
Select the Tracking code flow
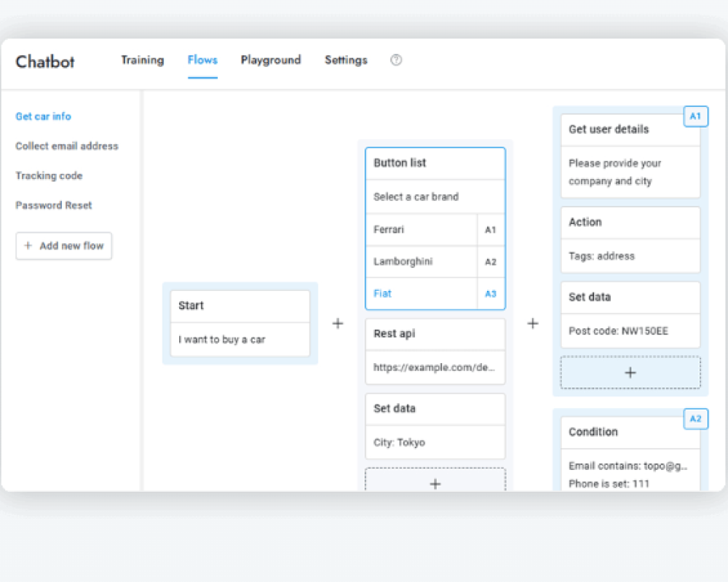49,176
